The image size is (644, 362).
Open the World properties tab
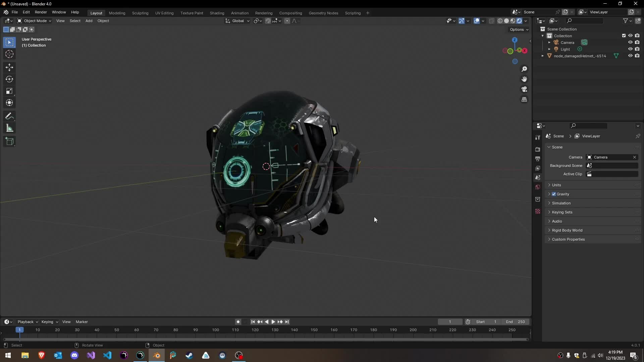538,187
